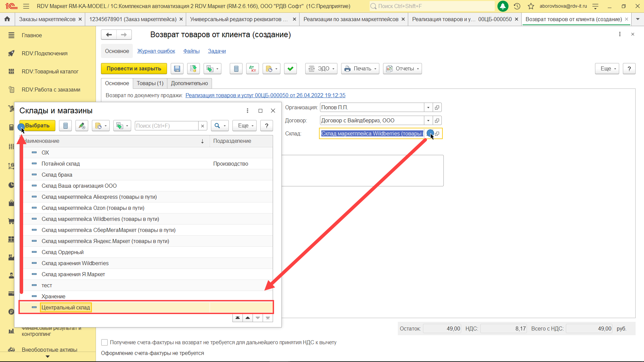644x362 pixels.
Task: Open the Печать dropdown menu
Action: pyautogui.click(x=360, y=69)
